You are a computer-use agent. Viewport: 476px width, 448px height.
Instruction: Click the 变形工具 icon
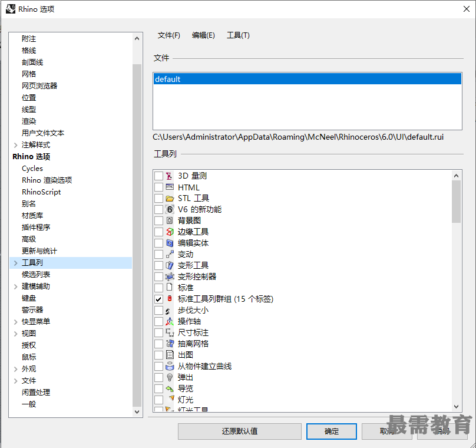click(x=170, y=265)
